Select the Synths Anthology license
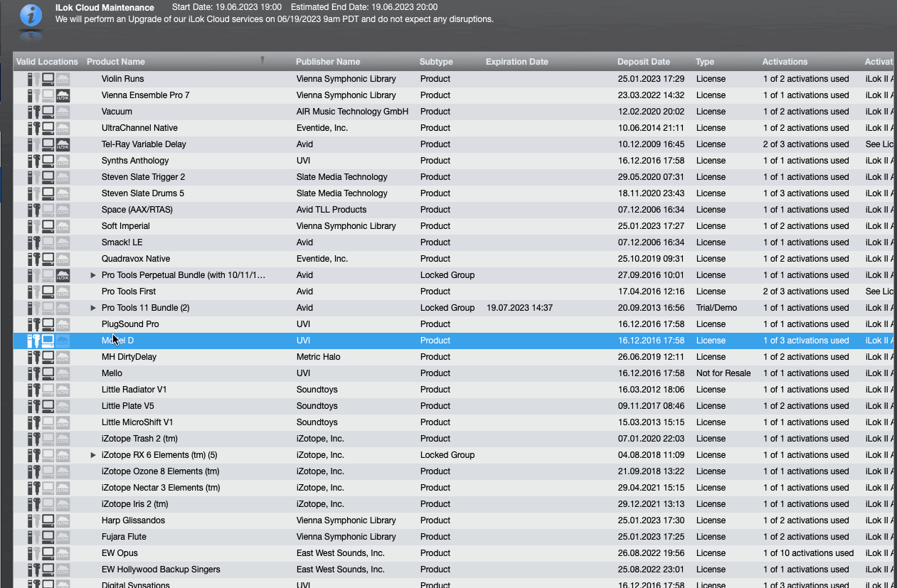897x588 pixels. coord(135,161)
